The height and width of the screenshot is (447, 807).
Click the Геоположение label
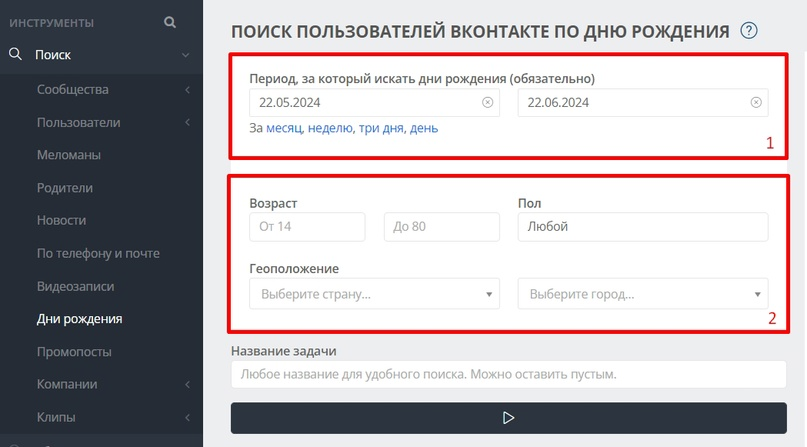[294, 269]
